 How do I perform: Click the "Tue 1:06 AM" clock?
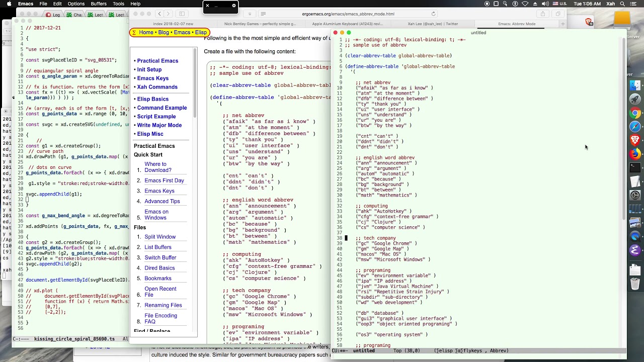point(588,4)
